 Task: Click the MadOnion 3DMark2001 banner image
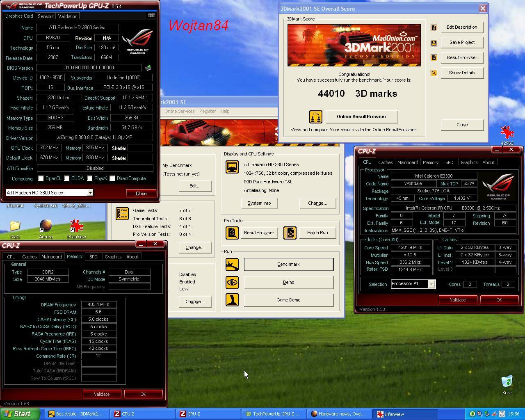tap(354, 45)
